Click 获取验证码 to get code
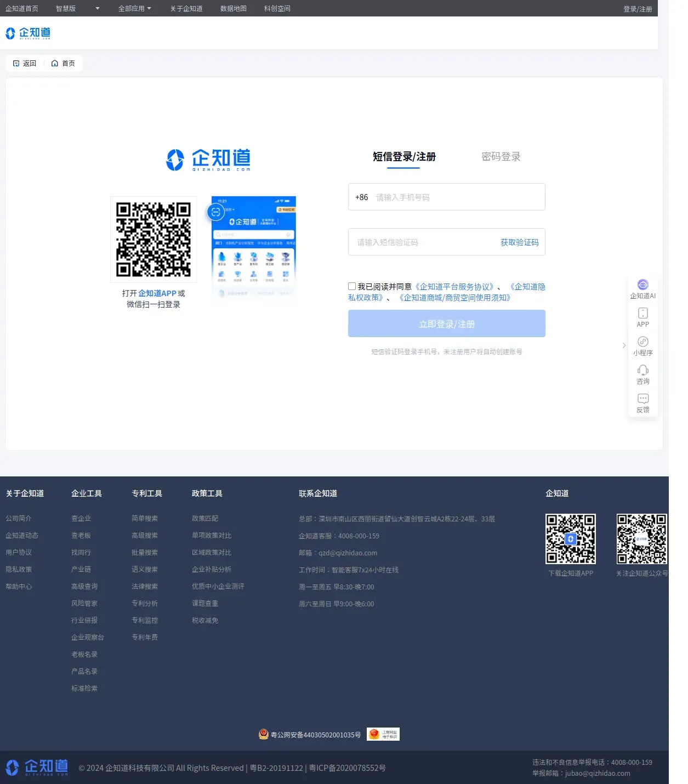 click(520, 242)
